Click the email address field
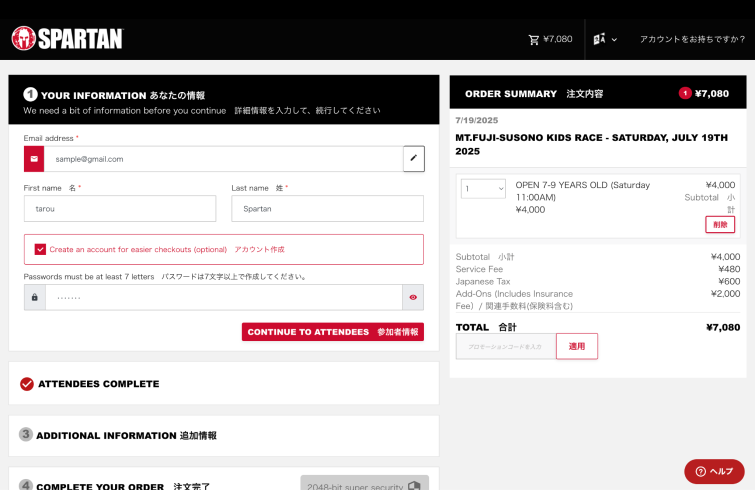This screenshot has height=490, width=755. [223, 159]
